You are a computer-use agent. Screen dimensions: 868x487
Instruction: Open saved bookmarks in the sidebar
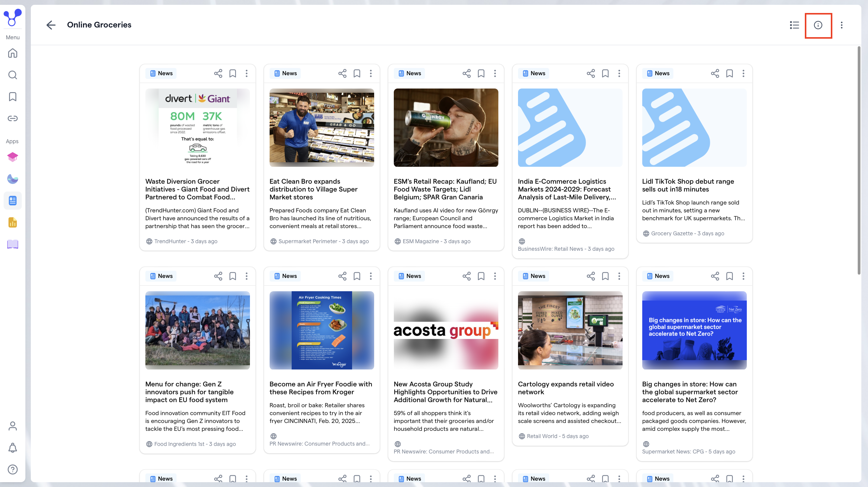coord(12,97)
